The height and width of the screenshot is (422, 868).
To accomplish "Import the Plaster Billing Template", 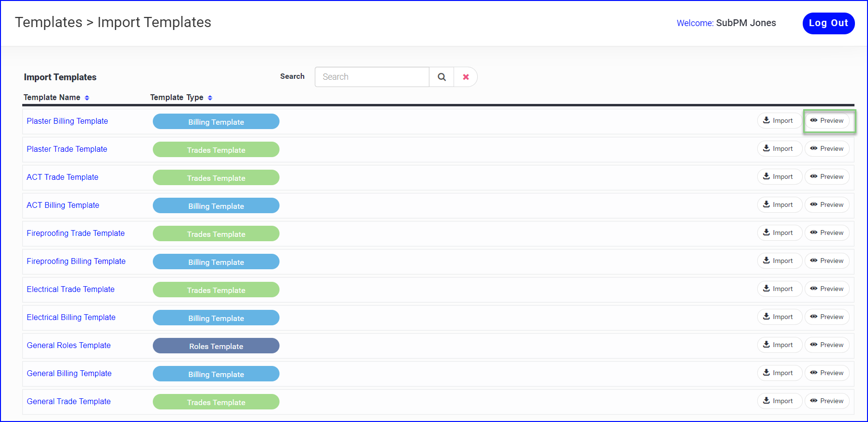I will [779, 121].
